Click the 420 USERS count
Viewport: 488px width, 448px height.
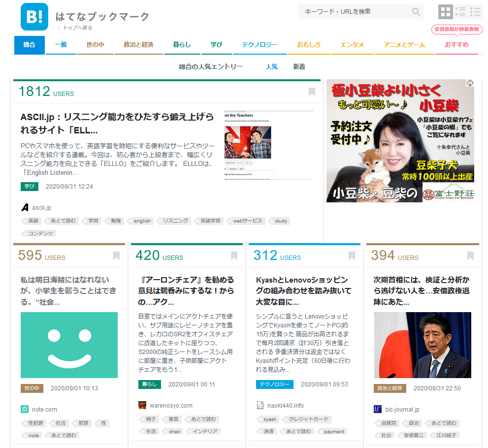tap(160, 256)
